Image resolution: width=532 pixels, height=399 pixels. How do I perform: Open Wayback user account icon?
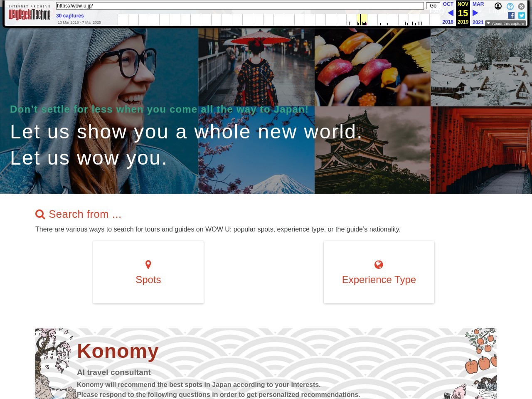click(498, 6)
